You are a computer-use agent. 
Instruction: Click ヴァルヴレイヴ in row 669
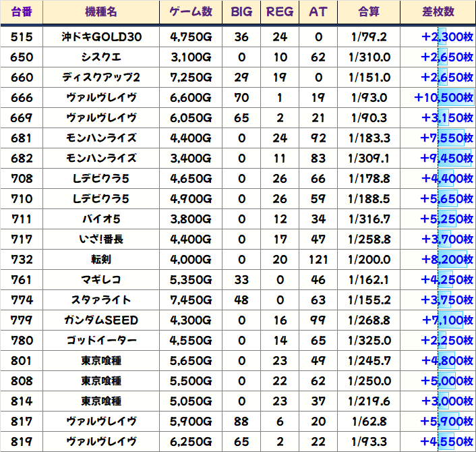[101, 118]
